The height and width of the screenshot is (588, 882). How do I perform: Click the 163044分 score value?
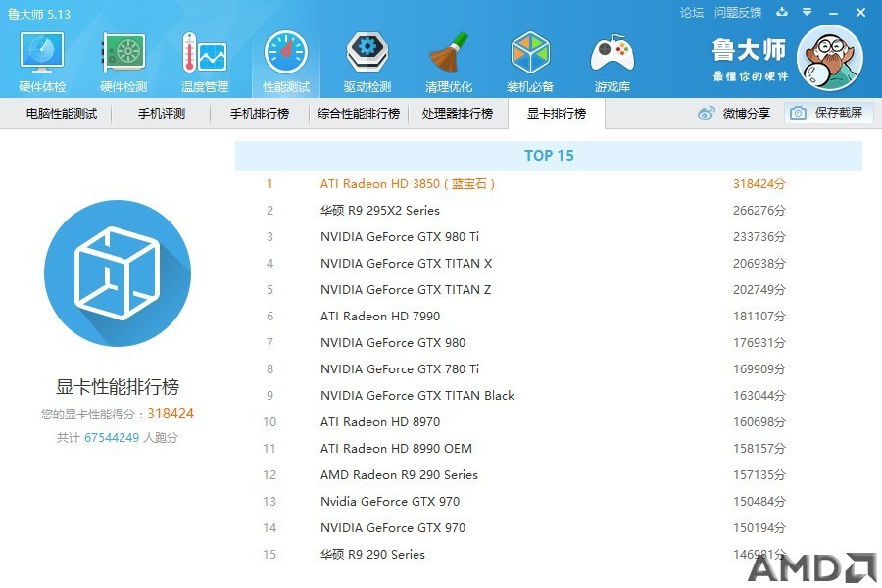click(759, 396)
